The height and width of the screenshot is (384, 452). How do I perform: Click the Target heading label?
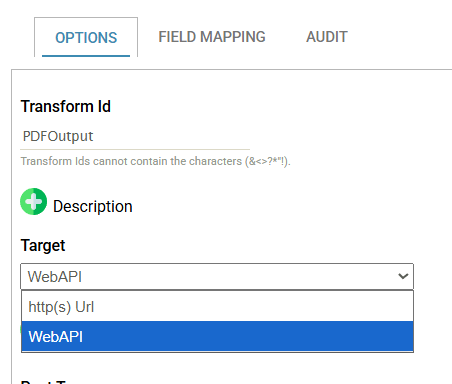click(43, 246)
